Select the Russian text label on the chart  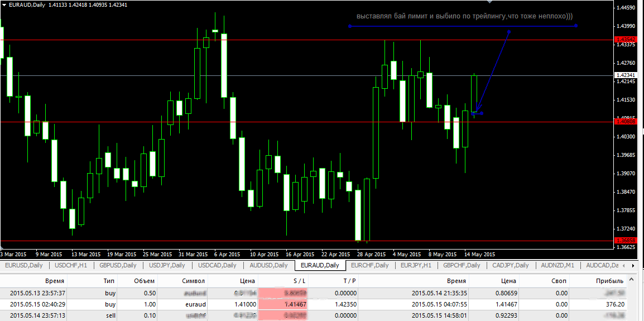click(465, 16)
